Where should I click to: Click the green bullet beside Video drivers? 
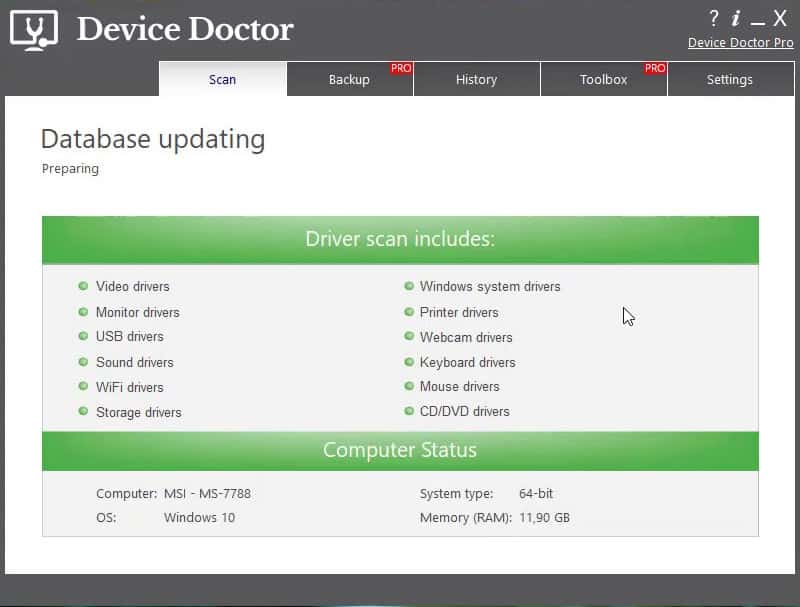[83, 286]
